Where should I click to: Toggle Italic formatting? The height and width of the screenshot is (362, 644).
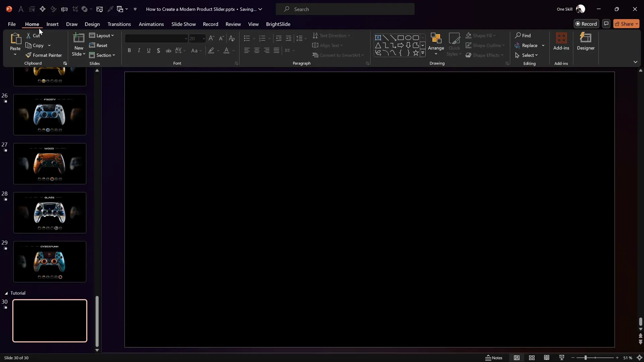point(139,50)
